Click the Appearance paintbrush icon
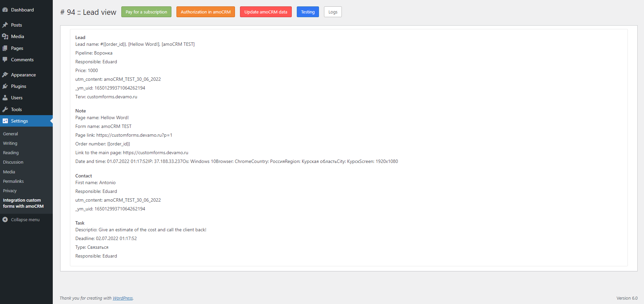644x304 pixels. coord(5,75)
